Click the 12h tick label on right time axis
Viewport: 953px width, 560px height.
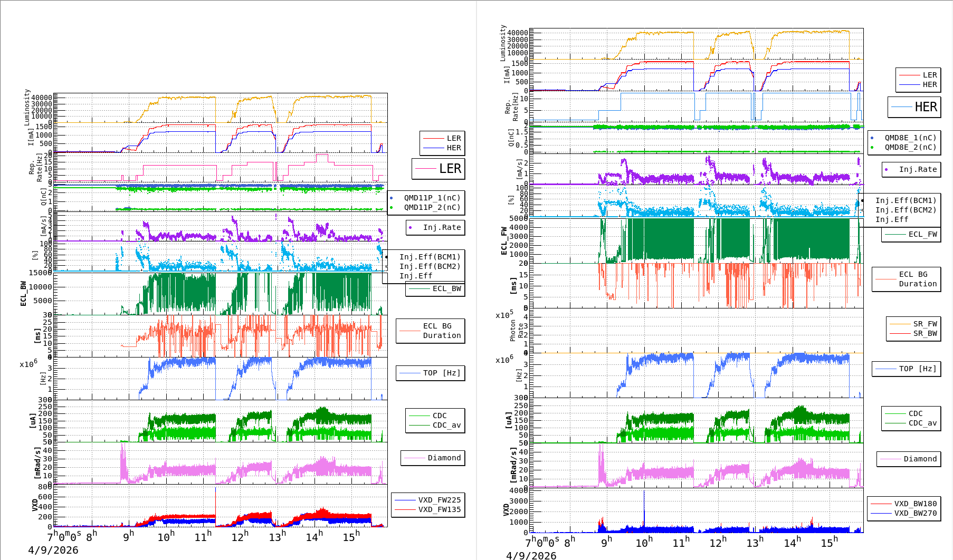[717, 543]
